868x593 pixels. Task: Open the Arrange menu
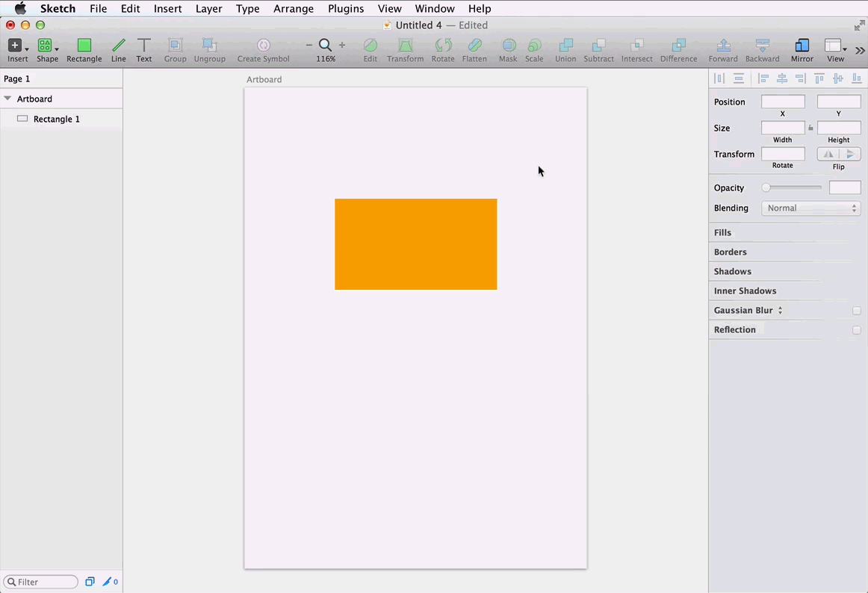pyautogui.click(x=294, y=9)
